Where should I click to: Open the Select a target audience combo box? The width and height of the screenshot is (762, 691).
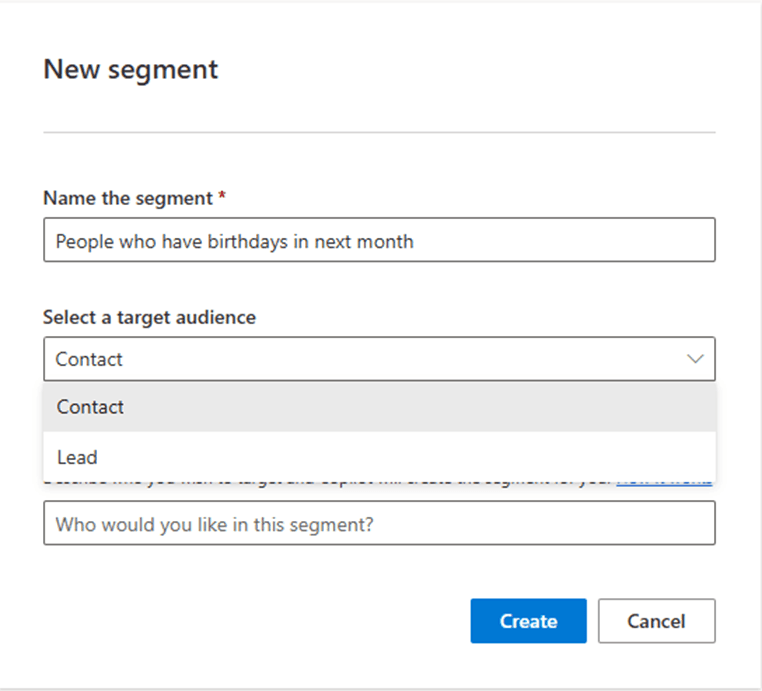[x=379, y=359]
